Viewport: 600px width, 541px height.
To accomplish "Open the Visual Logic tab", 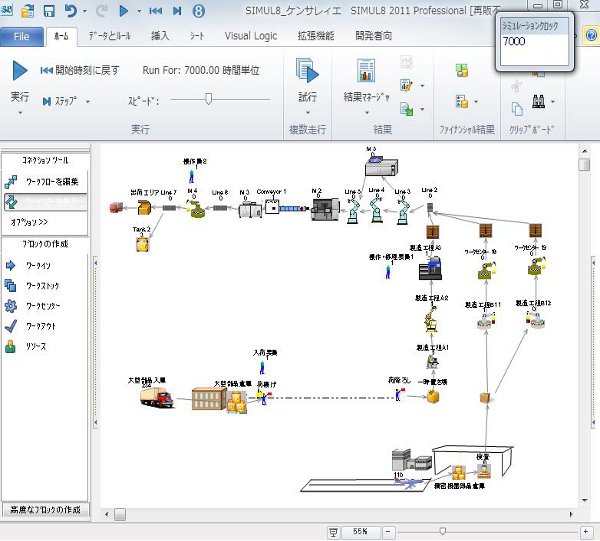I will (250, 37).
